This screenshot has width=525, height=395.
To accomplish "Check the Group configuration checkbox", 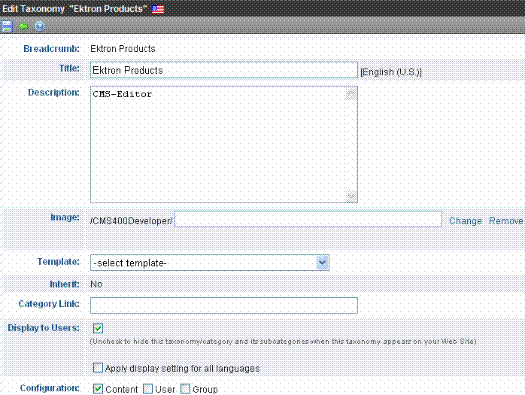I will (185, 389).
